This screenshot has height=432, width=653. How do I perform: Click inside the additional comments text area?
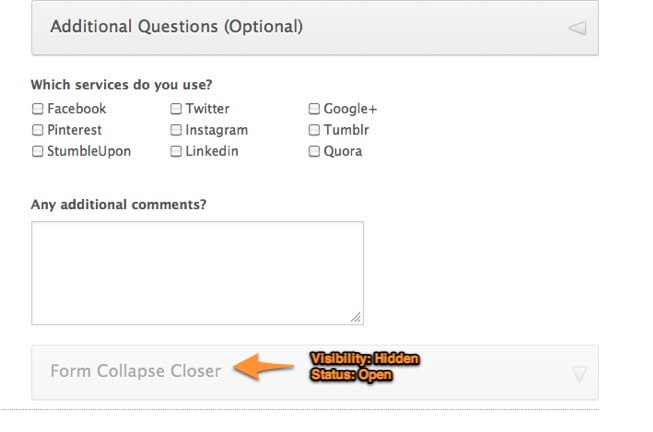point(197,272)
